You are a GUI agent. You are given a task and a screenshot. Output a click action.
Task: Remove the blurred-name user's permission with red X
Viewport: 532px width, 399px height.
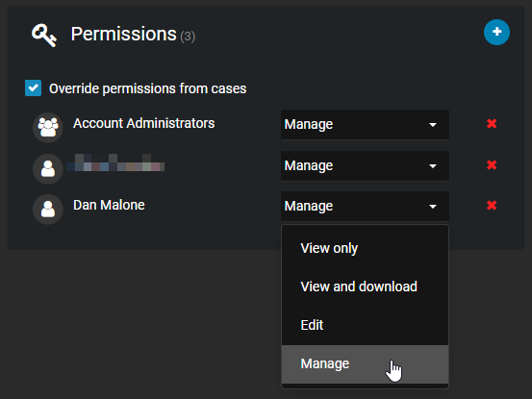[492, 165]
